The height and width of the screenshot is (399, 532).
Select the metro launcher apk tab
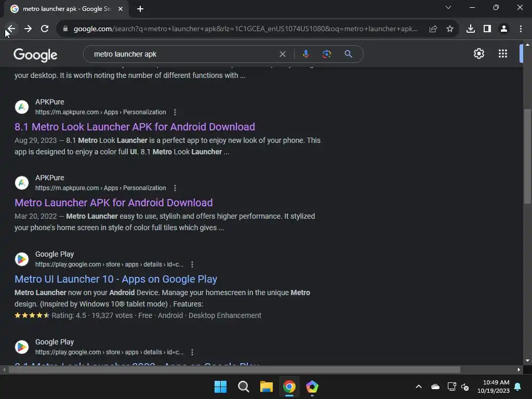pos(66,9)
